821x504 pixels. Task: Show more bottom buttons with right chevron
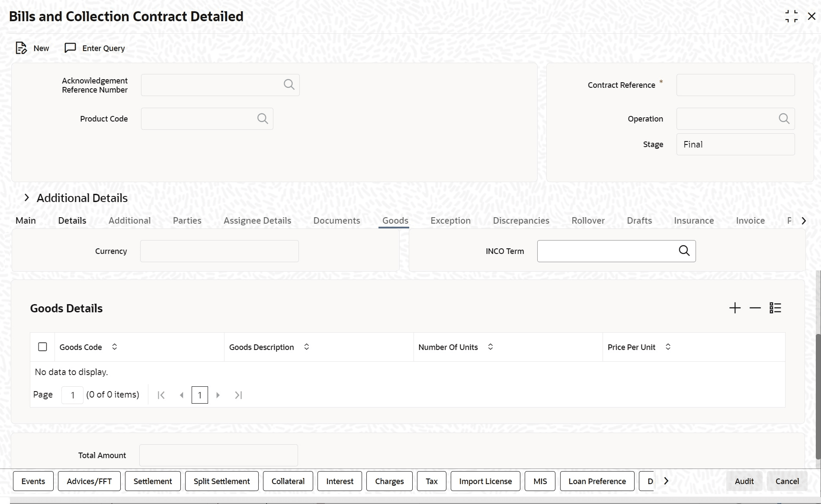pyautogui.click(x=666, y=481)
